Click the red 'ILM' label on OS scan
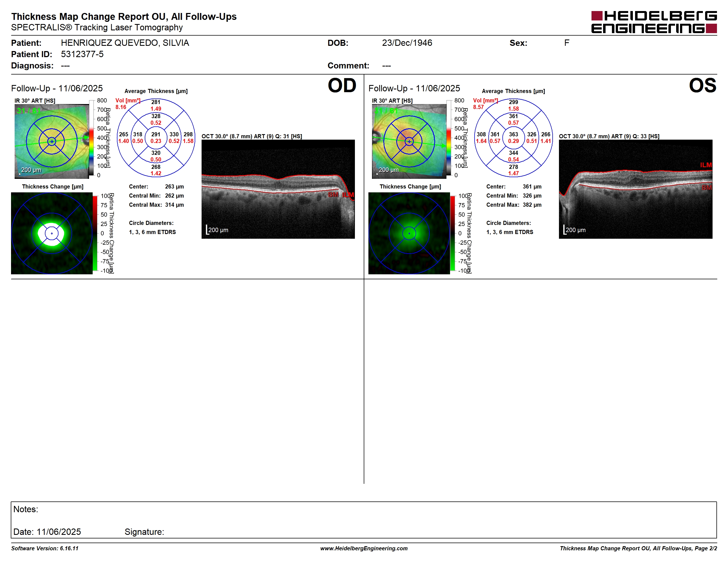 click(706, 165)
